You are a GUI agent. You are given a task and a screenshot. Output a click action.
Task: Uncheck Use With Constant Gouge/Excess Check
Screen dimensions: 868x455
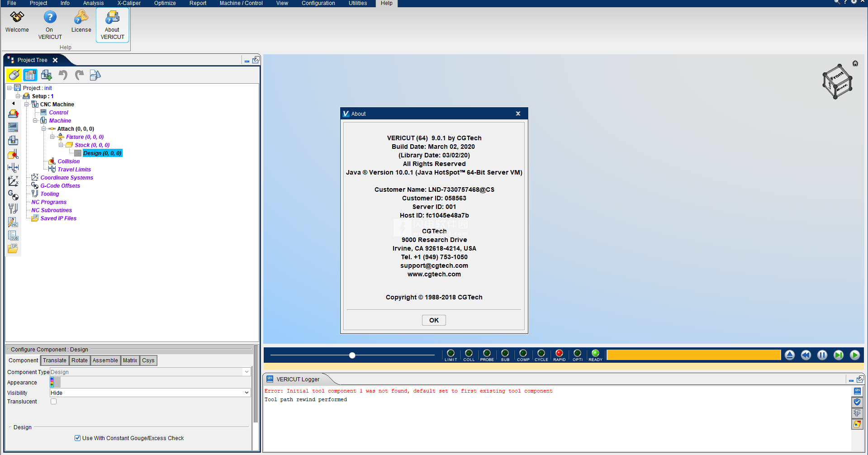tap(77, 438)
